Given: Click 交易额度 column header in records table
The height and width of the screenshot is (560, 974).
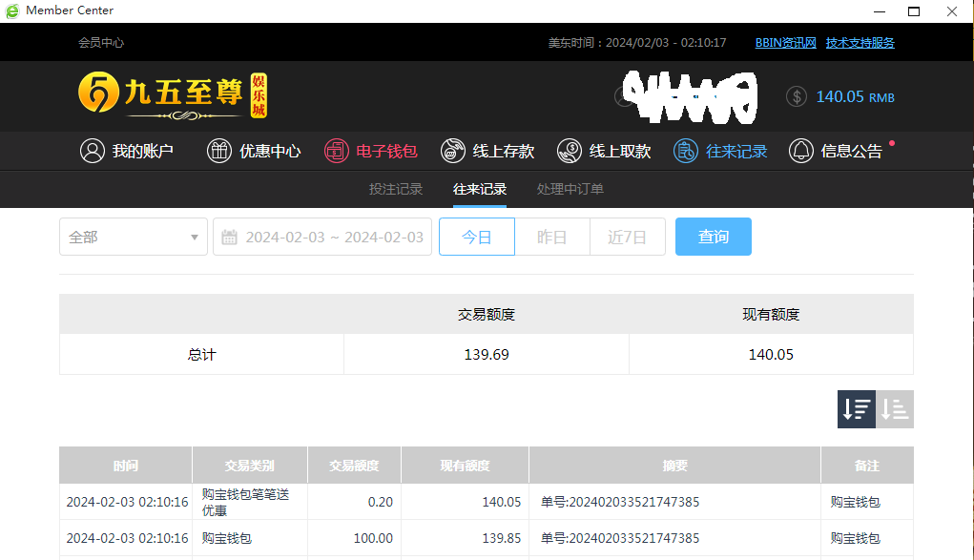Looking at the screenshot, I should [354, 466].
